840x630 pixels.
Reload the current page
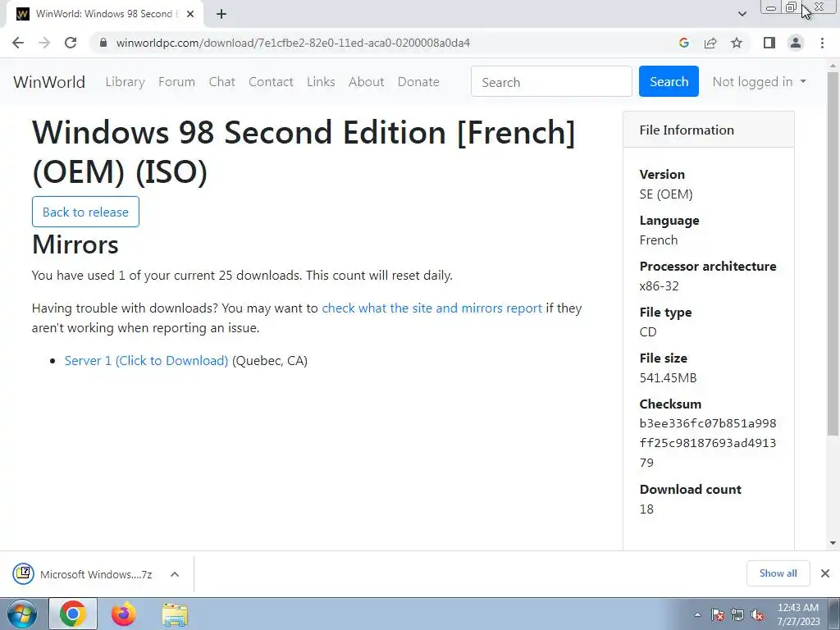pos(71,43)
